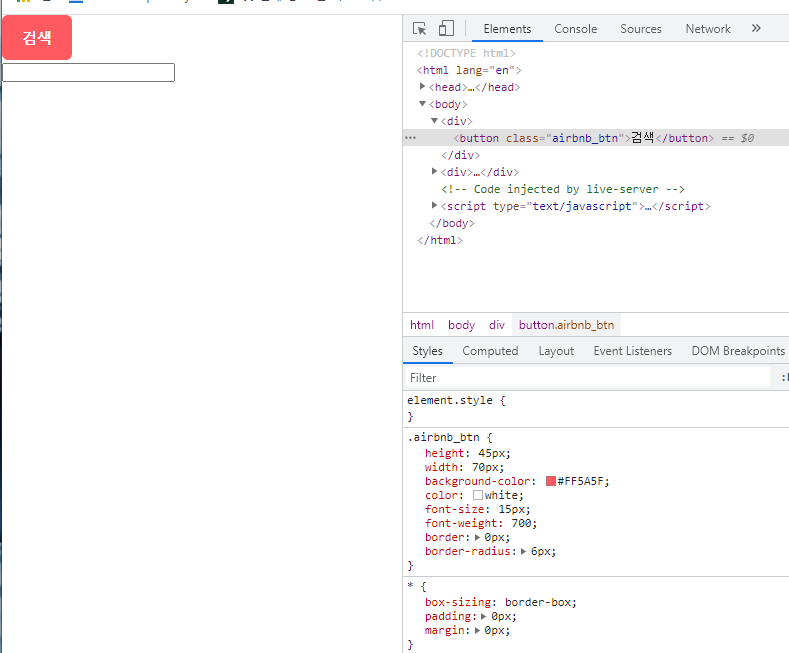Collapse the body element node
Viewport: 789px width, 653px height.
[x=422, y=104]
